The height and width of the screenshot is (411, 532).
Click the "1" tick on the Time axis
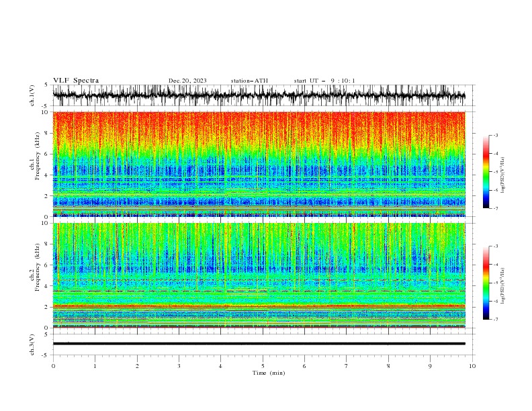click(x=95, y=366)
